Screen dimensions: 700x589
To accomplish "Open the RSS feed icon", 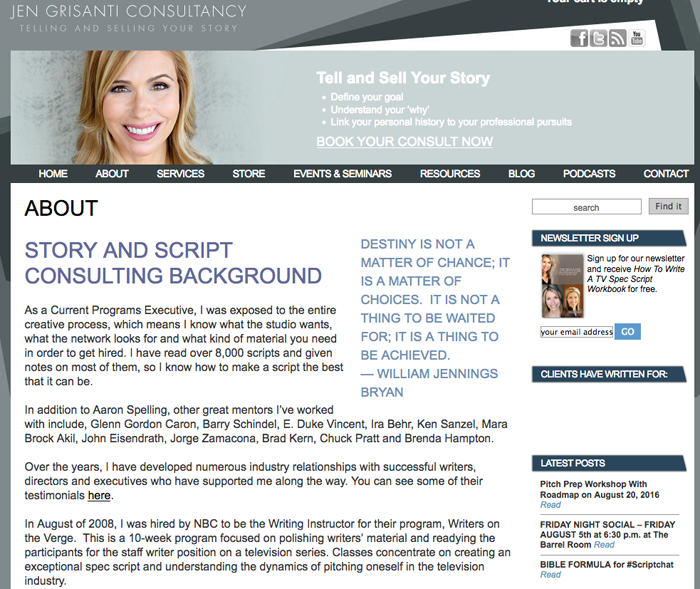I will pos(617,38).
